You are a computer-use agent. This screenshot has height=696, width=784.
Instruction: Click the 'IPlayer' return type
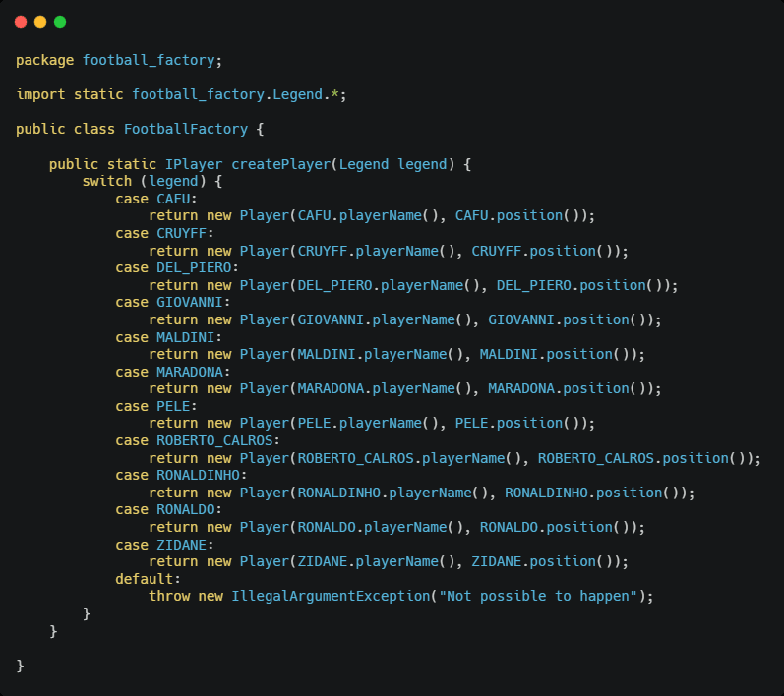click(194, 164)
